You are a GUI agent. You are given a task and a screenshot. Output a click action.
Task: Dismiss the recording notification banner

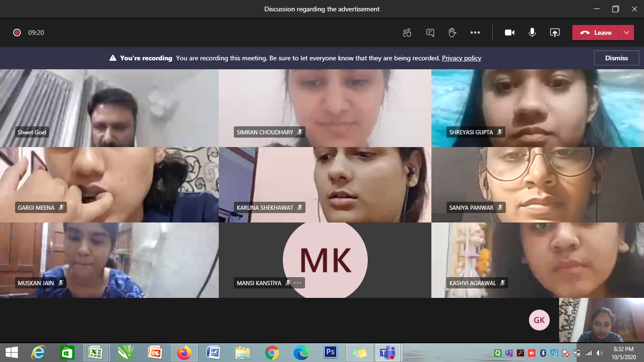click(x=616, y=58)
